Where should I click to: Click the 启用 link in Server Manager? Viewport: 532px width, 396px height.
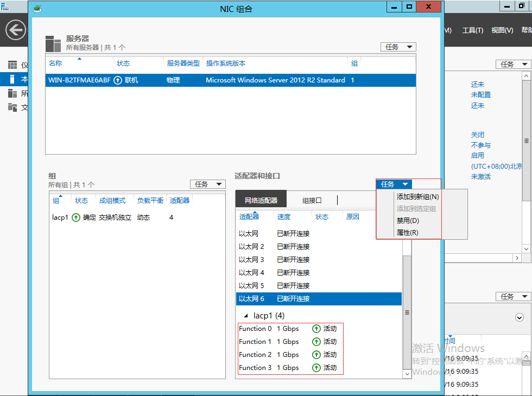click(477, 156)
